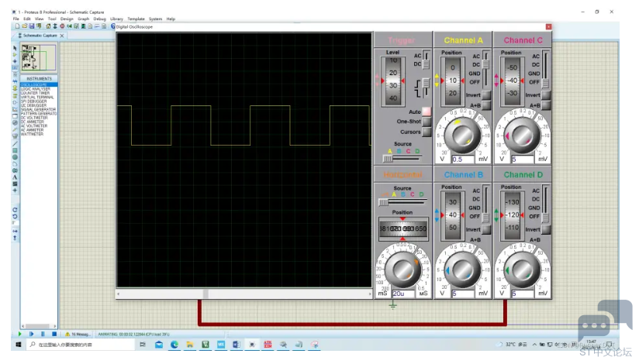Click the Open Project folder icon
This screenshot has width=639, height=364.
(x=25, y=26)
